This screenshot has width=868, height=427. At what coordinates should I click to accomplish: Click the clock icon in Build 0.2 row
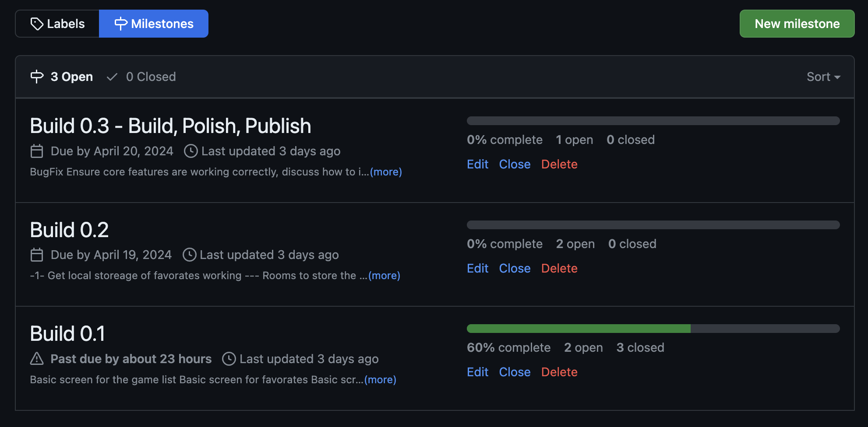(x=189, y=255)
